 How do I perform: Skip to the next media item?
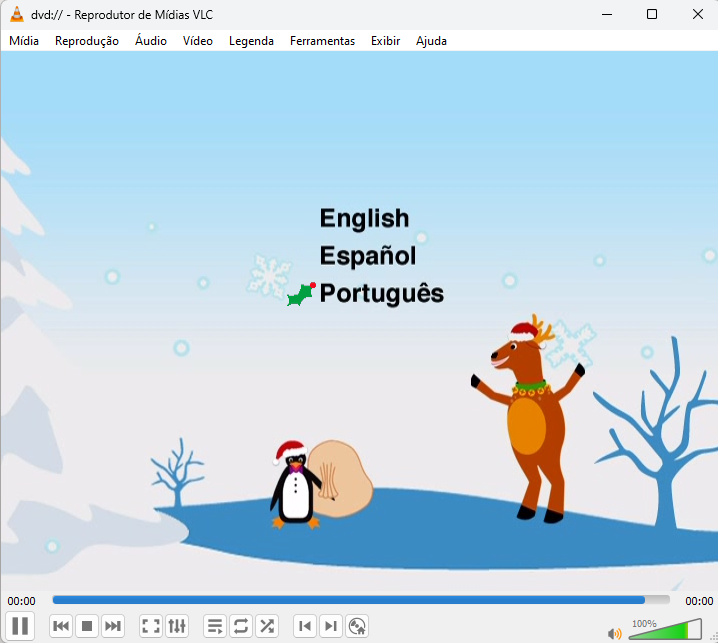pyautogui.click(x=113, y=626)
